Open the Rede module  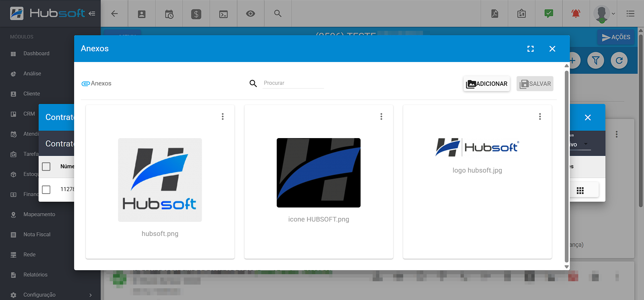click(30, 255)
